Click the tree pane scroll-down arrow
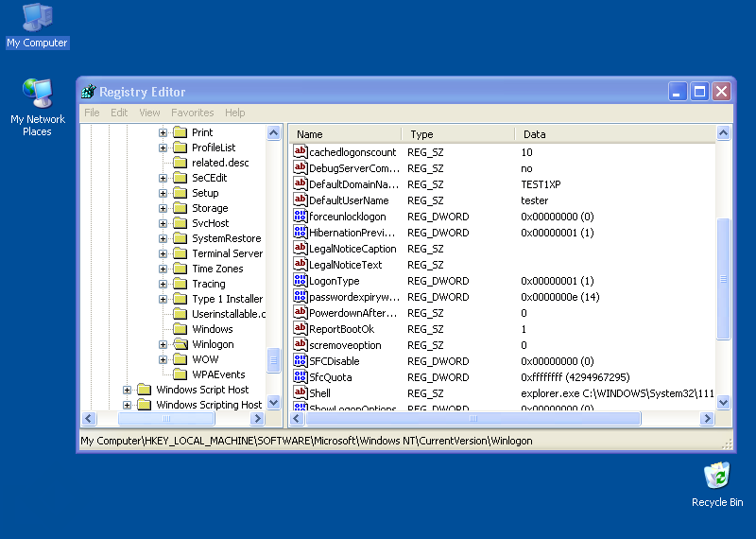The image size is (756, 539). tap(274, 402)
